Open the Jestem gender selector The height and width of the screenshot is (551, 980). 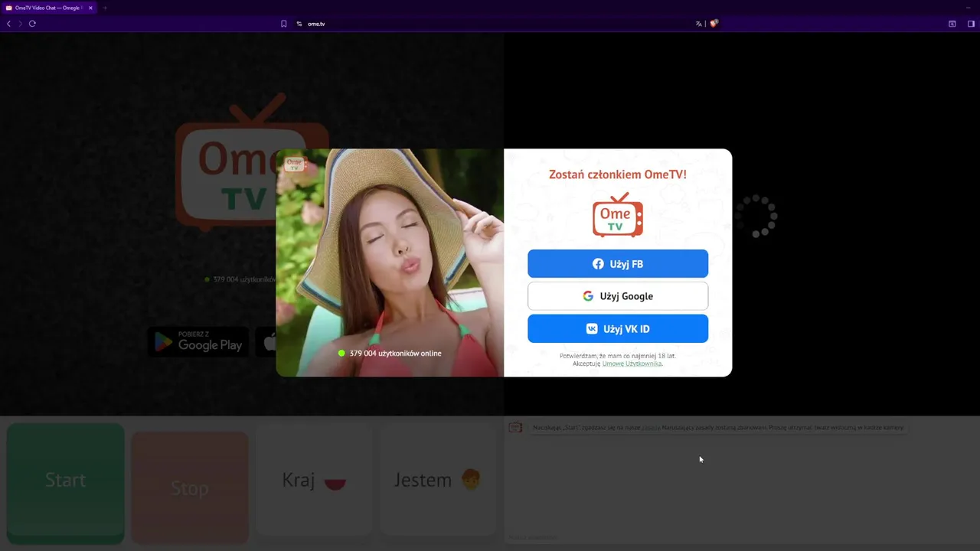437,480
